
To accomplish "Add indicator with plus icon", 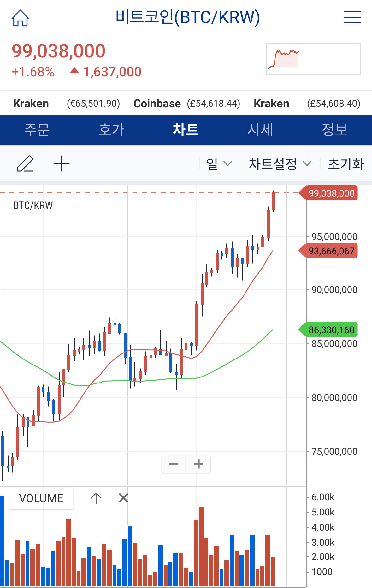I will click(x=62, y=163).
